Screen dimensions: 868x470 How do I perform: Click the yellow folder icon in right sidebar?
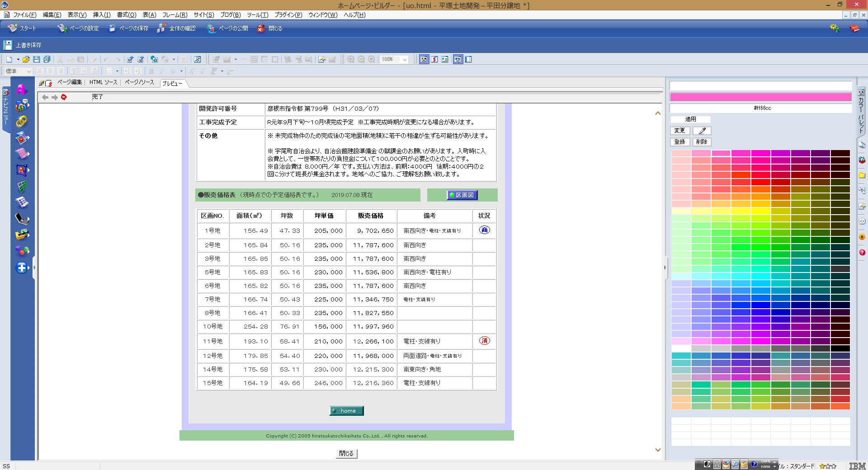pyautogui.click(x=862, y=175)
